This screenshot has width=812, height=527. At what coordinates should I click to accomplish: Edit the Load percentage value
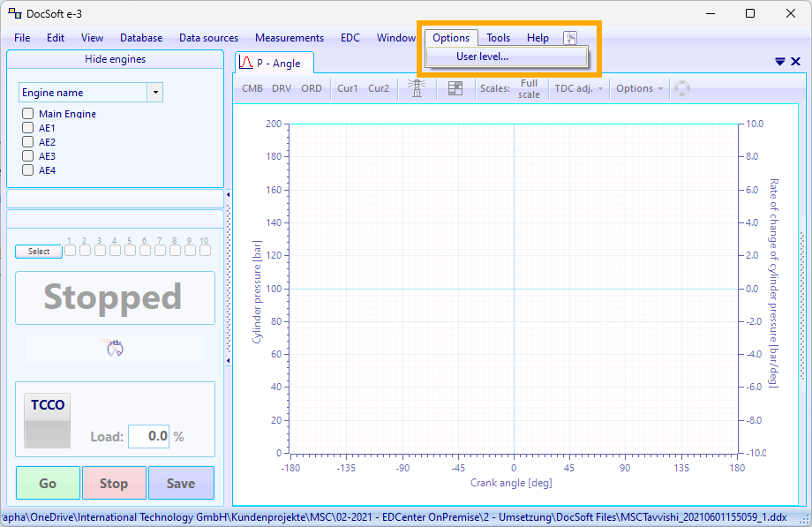tap(149, 436)
